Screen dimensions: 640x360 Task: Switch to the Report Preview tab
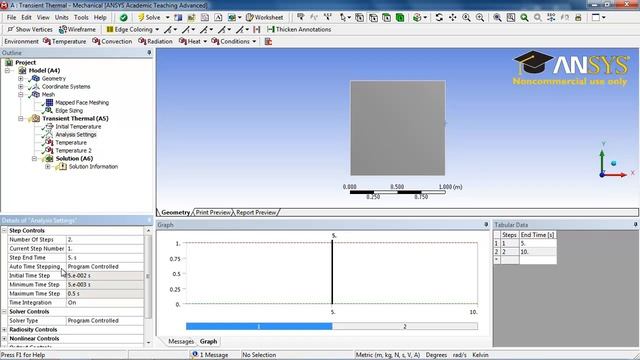point(256,212)
